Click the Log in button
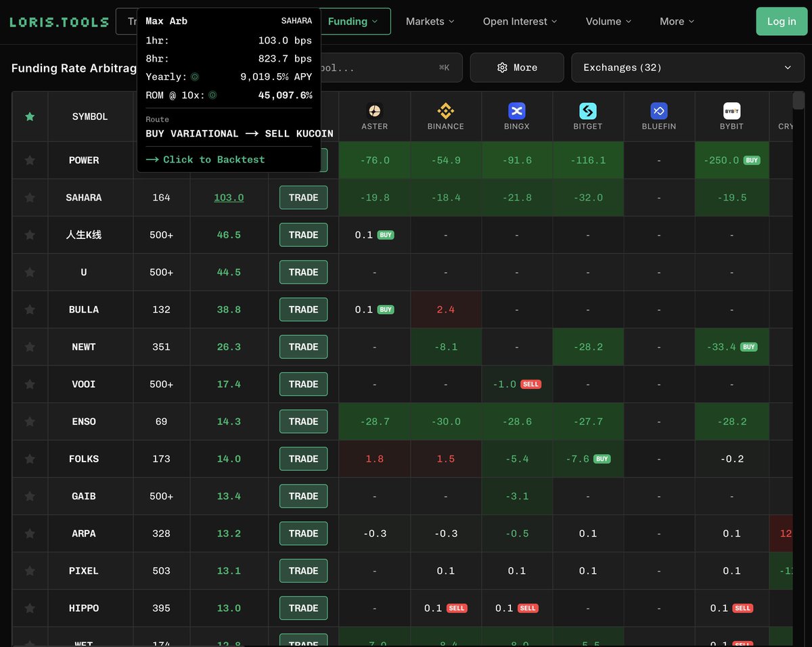This screenshot has width=812, height=647. [782, 22]
